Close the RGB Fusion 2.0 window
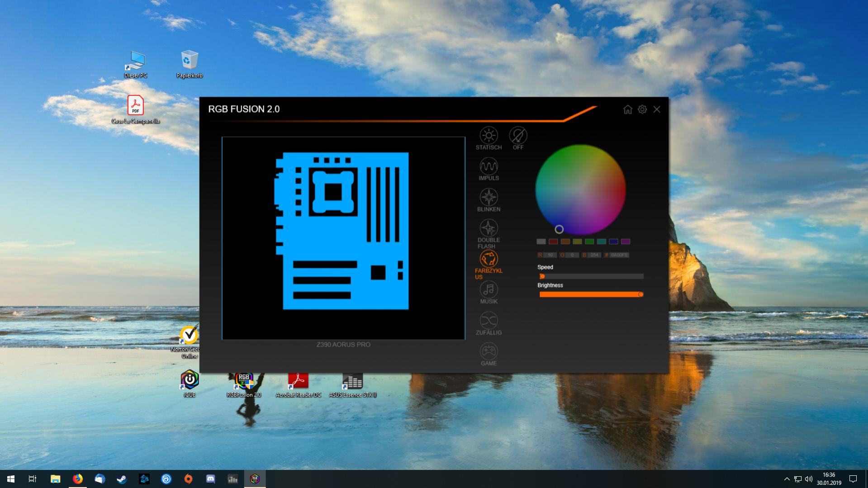868x488 pixels. pyautogui.click(x=657, y=109)
